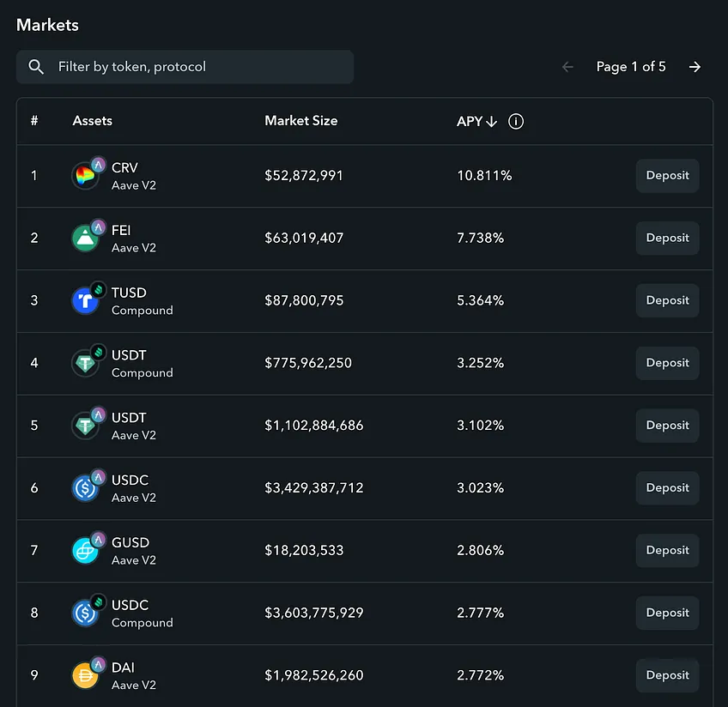The width and height of the screenshot is (728, 707).
Task: Select the GUSD token icon
Action: 86,551
